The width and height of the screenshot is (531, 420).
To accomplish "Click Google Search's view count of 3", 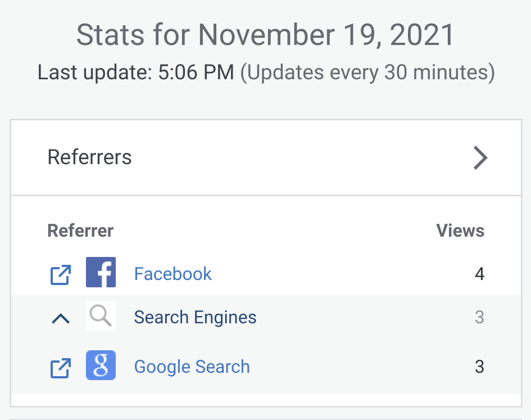I will pos(479,367).
